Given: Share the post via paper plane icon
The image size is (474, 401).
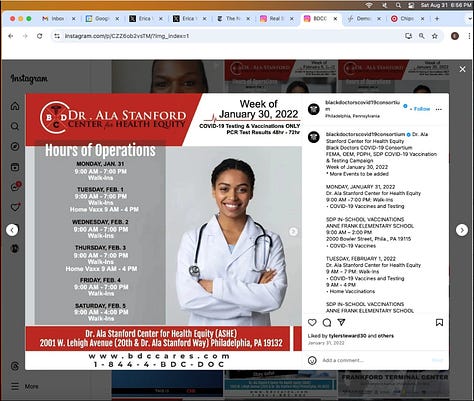Looking at the screenshot, I should coord(341,322).
